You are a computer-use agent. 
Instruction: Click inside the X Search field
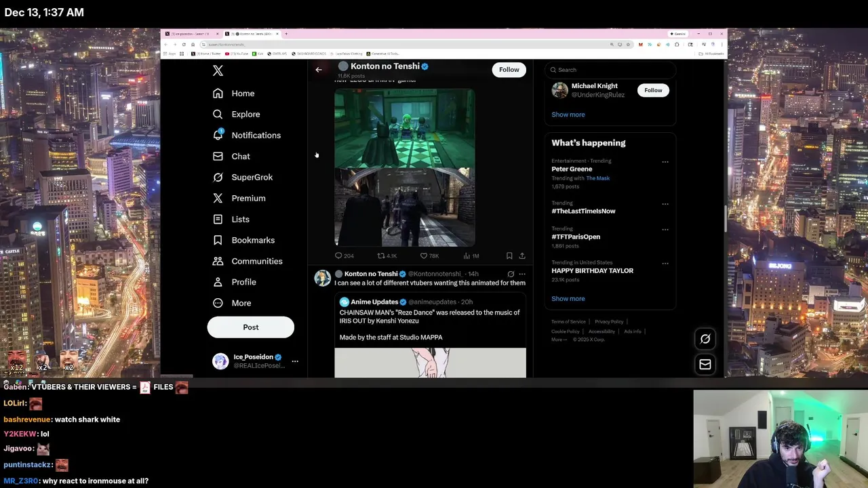click(610, 70)
